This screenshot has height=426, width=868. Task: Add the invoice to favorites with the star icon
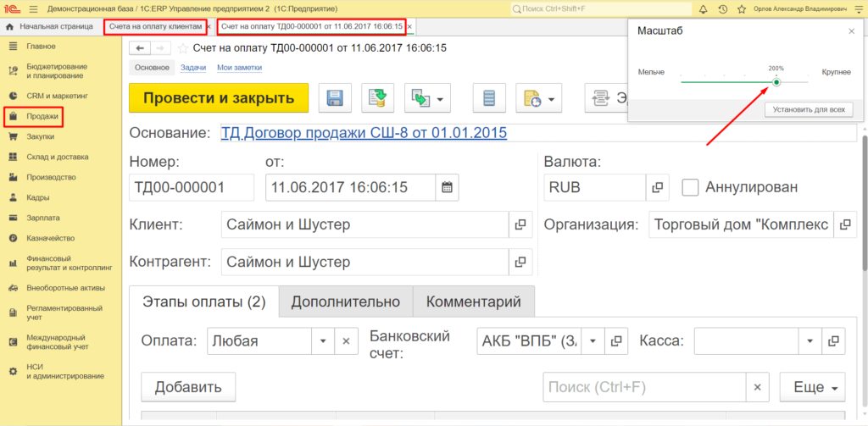tap(184, 48)
